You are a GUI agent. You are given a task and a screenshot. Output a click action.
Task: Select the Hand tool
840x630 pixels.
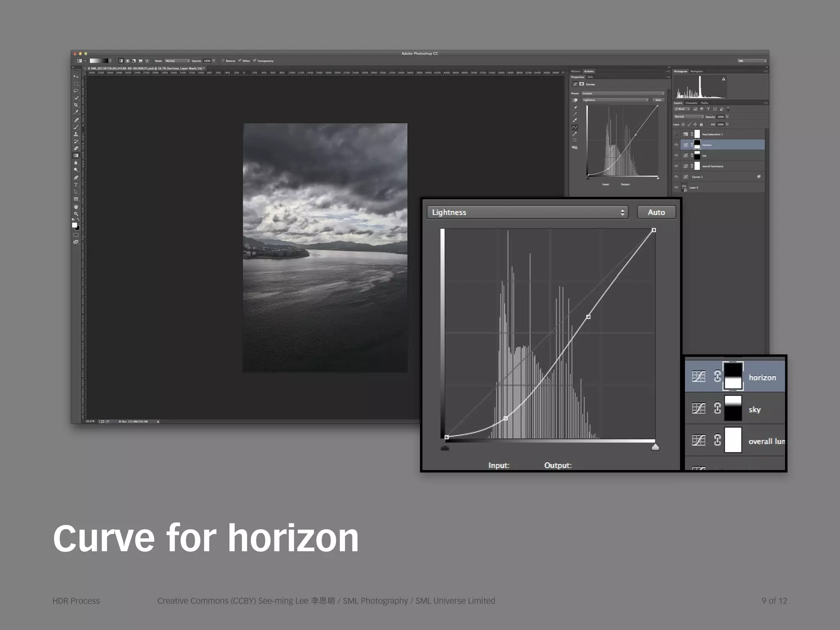[76, 207]
